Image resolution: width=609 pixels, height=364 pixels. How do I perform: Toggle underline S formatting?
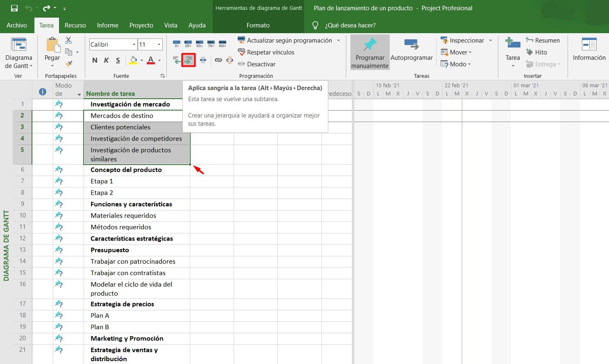[x=118, y=60]
